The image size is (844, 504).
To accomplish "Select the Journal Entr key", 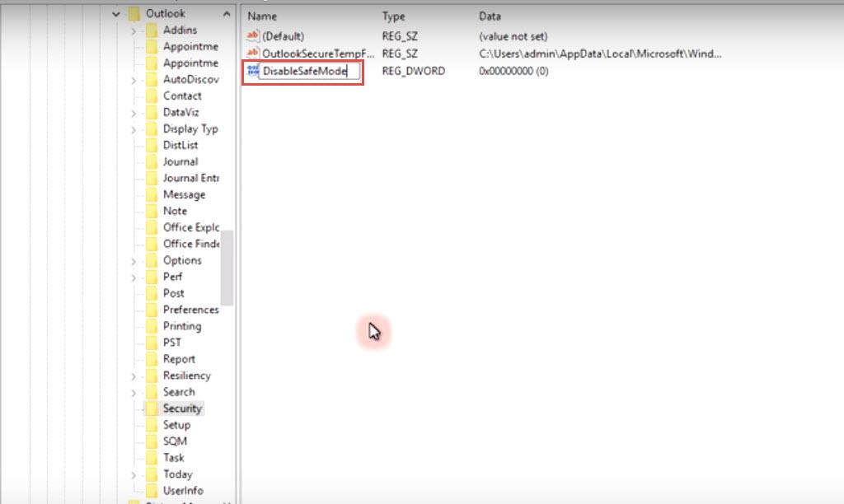I will [191, 178].
